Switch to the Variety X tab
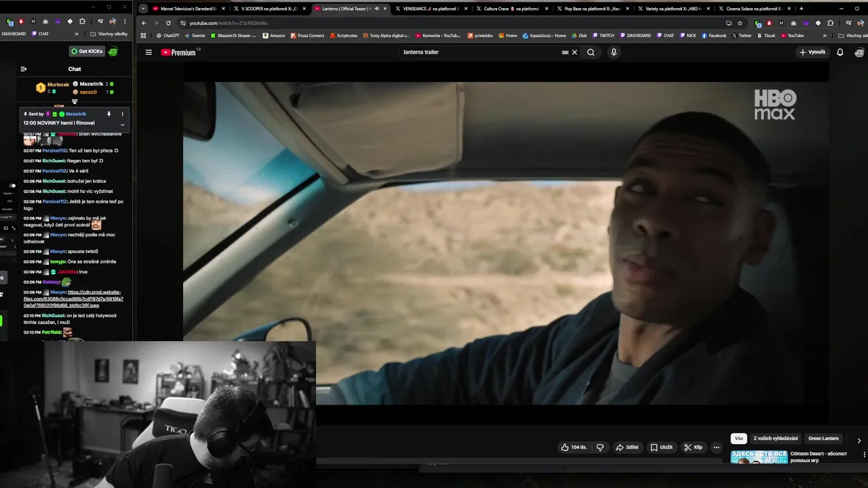The width and height of the screenshot is (868, 488). [672, 9]
